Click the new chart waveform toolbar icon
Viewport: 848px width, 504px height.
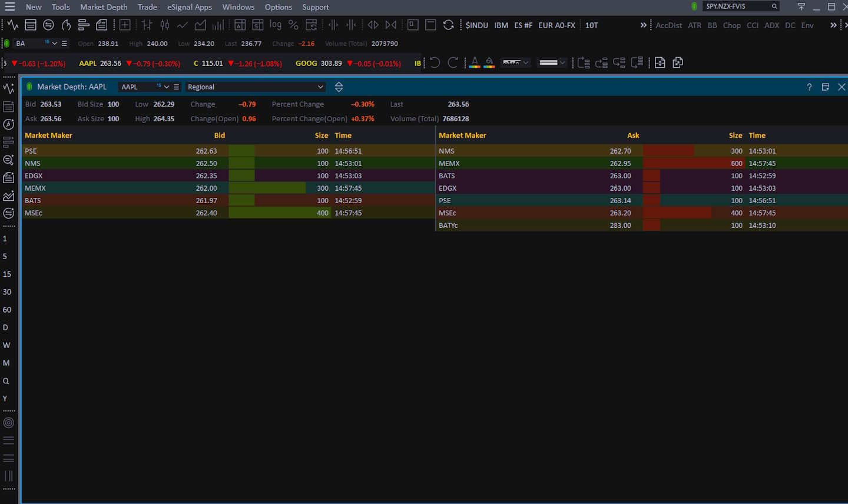[x=13, y=25]
